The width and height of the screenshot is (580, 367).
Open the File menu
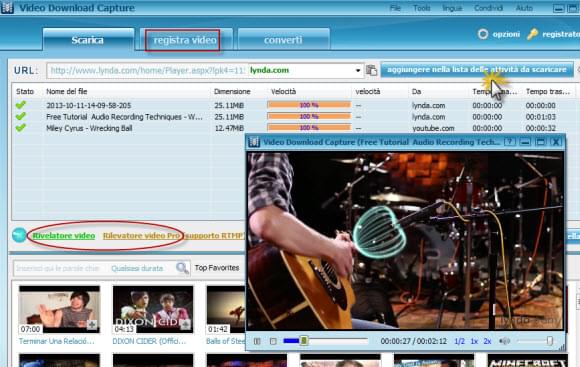click(x=395, y=8)
